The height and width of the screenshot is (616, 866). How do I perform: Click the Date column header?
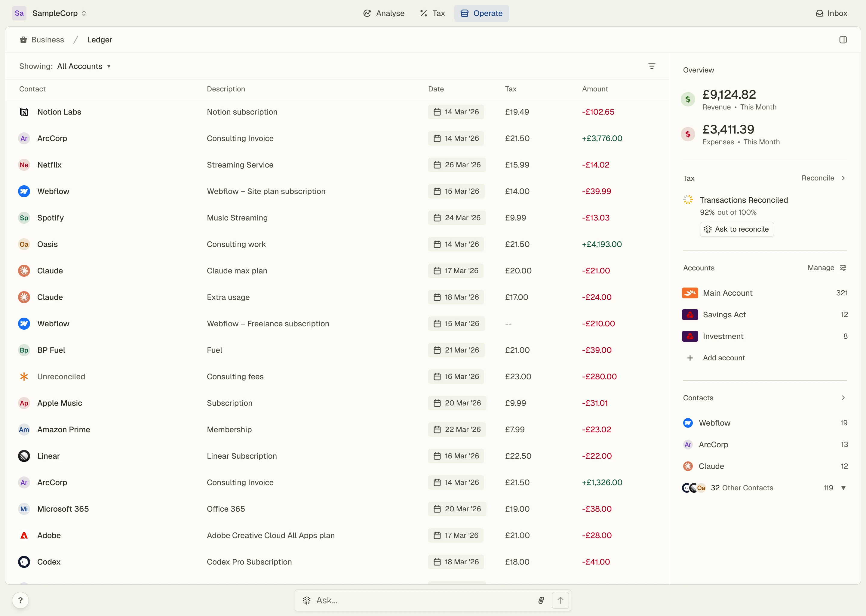click(x=436, y=89)
